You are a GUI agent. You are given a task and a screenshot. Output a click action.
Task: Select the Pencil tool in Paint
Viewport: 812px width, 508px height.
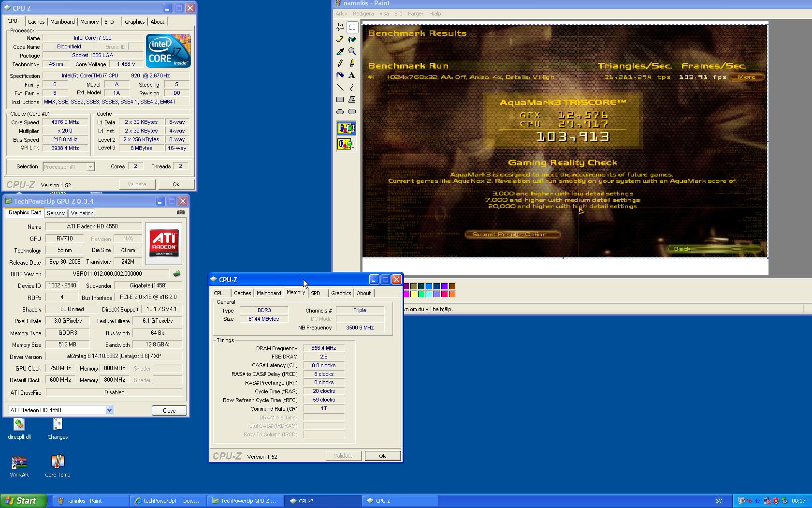coord(340,63)
